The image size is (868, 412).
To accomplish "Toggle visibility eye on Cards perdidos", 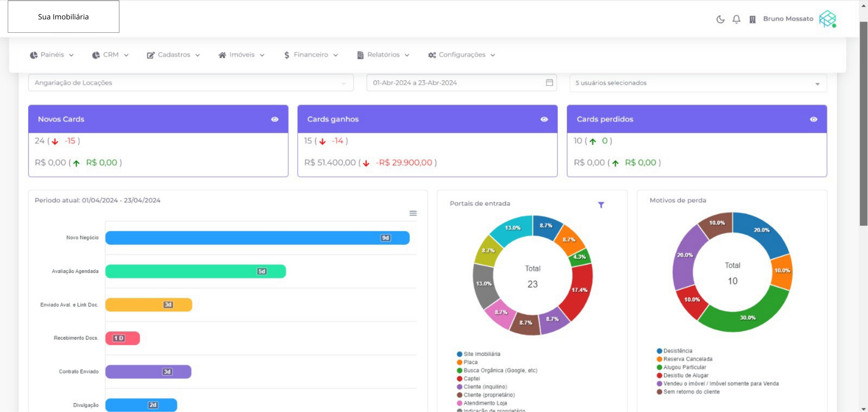I will (x=813, y=119).
